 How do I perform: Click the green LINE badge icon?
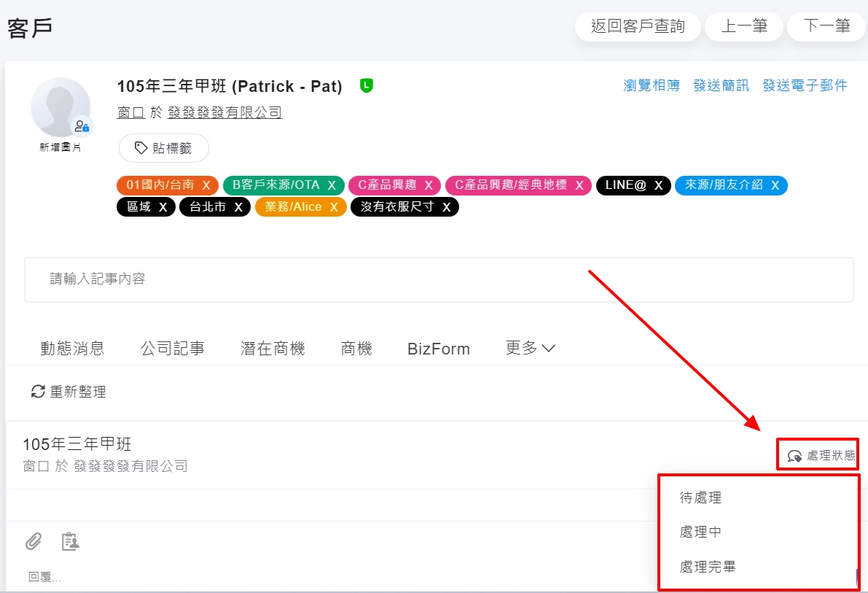click(367, 86)
